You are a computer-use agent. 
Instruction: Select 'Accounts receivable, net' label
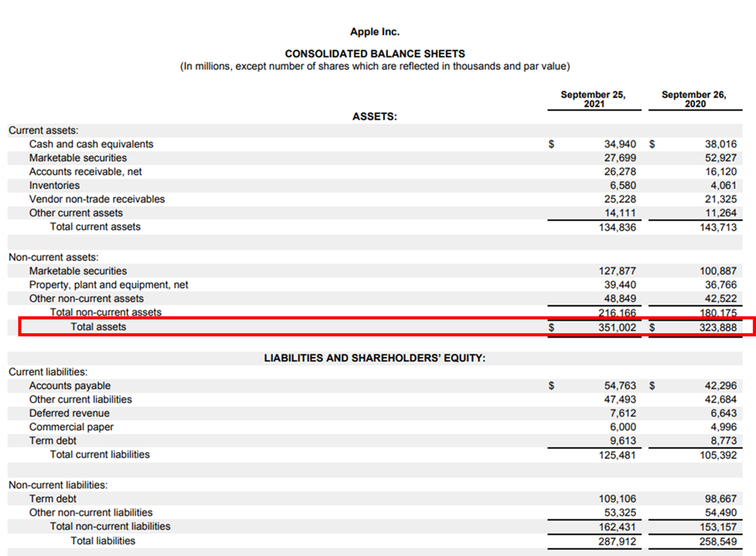(86, 172)
